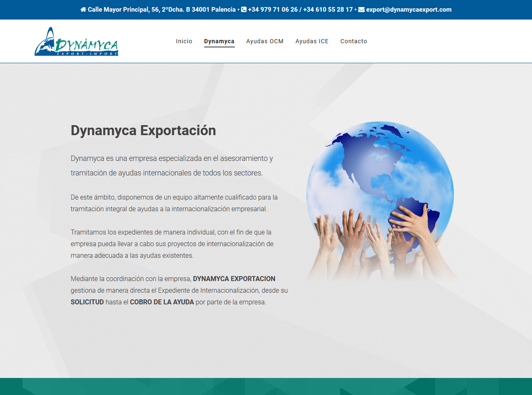This screenshot has height=395, width=532.
Task: Click the phone number +34 979 71 06 26
Action: click(x=273, y=10)
